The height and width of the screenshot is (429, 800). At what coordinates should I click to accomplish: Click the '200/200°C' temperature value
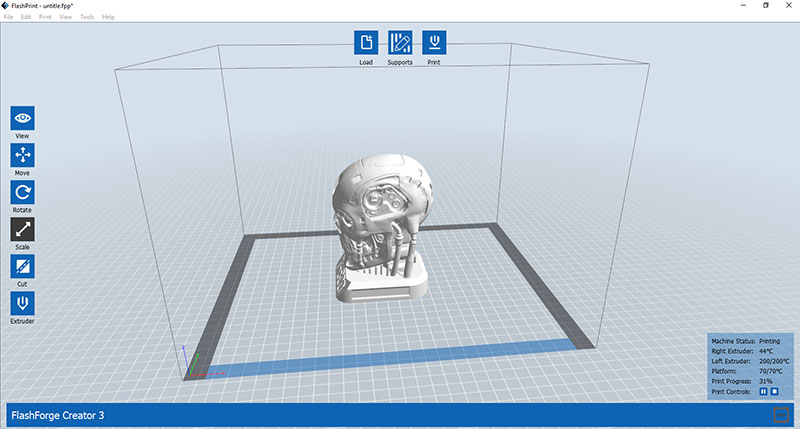pos(774,361)
